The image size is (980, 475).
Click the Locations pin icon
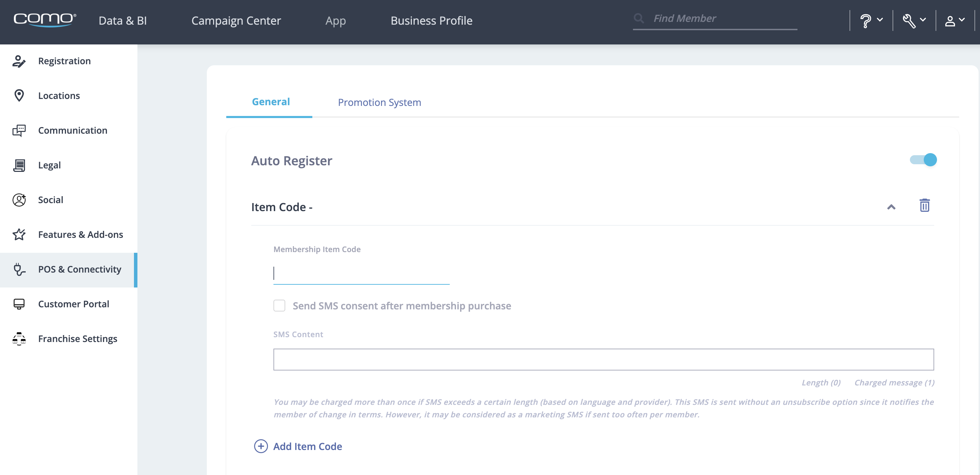pyautogui.click(x=19, y=95)
